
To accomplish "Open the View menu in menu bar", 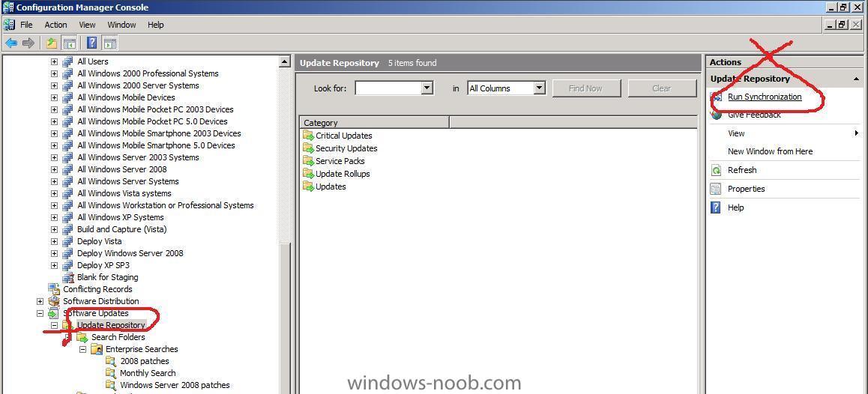I will click(x=87, y=25).
